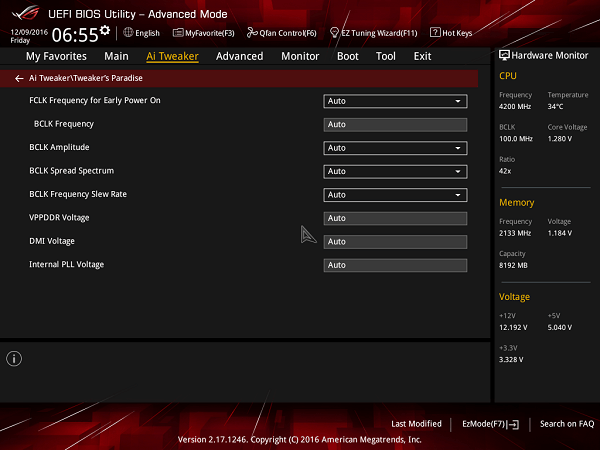Go to the Monitor tab
The image size is (600, 450).
(300, 56)
